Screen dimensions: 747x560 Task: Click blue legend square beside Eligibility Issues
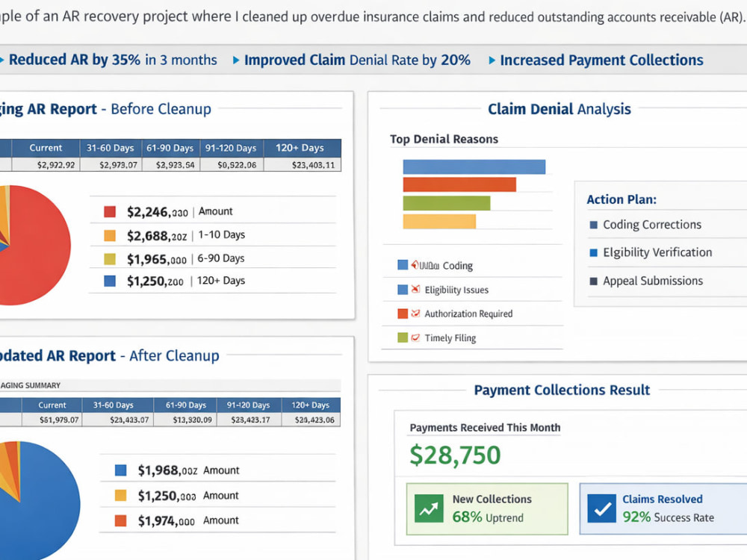[403, 290]
